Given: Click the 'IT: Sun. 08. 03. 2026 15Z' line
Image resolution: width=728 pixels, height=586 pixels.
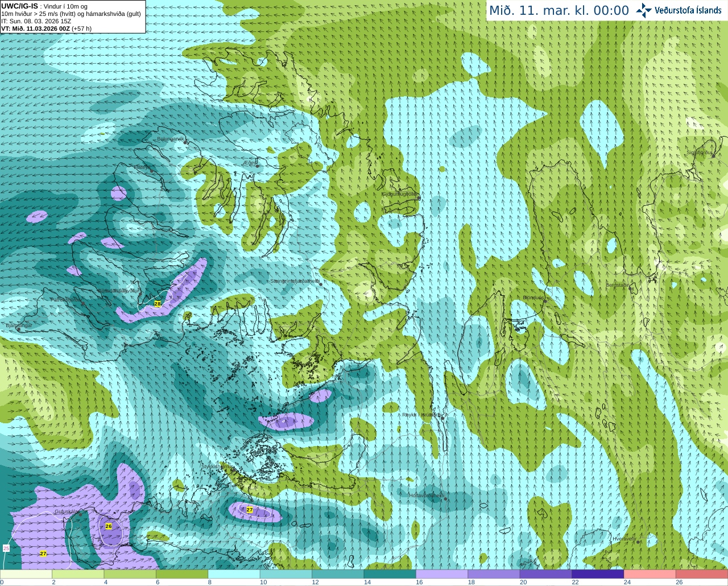Looking at the screenshot, I should pyautogui.click(x=36, y=21).
